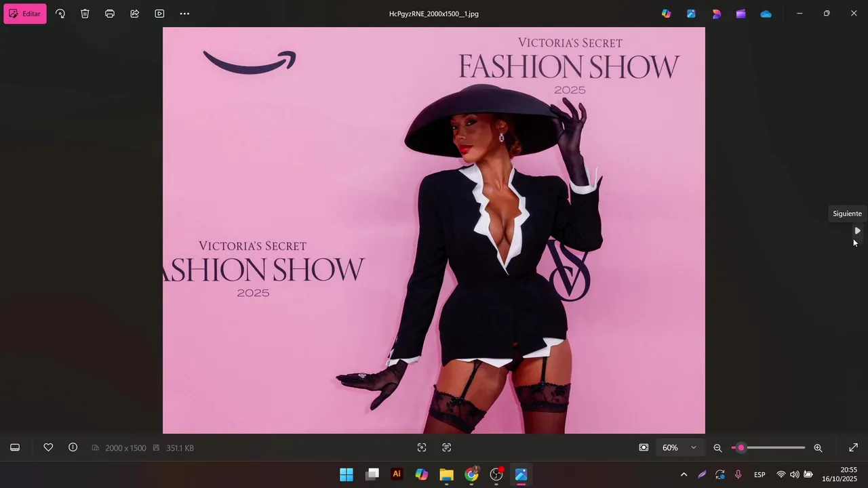Activate the visual search scan icon
Viewport: 868px width, 488px height.
coord(422,447)
